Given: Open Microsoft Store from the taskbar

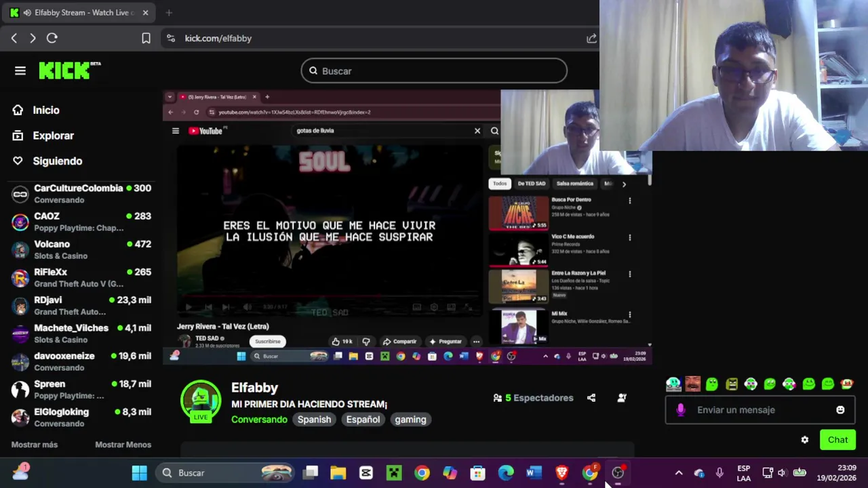Looking at the screenshot, I should [x=477, y=472].
